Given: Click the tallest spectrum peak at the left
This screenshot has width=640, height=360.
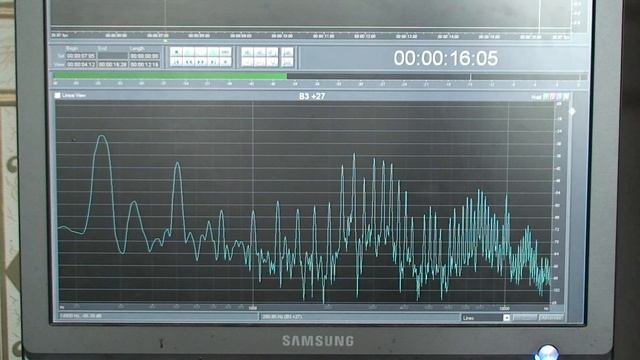Looking at the screenshot, I should pyautogui.click(x=102, y=137).
